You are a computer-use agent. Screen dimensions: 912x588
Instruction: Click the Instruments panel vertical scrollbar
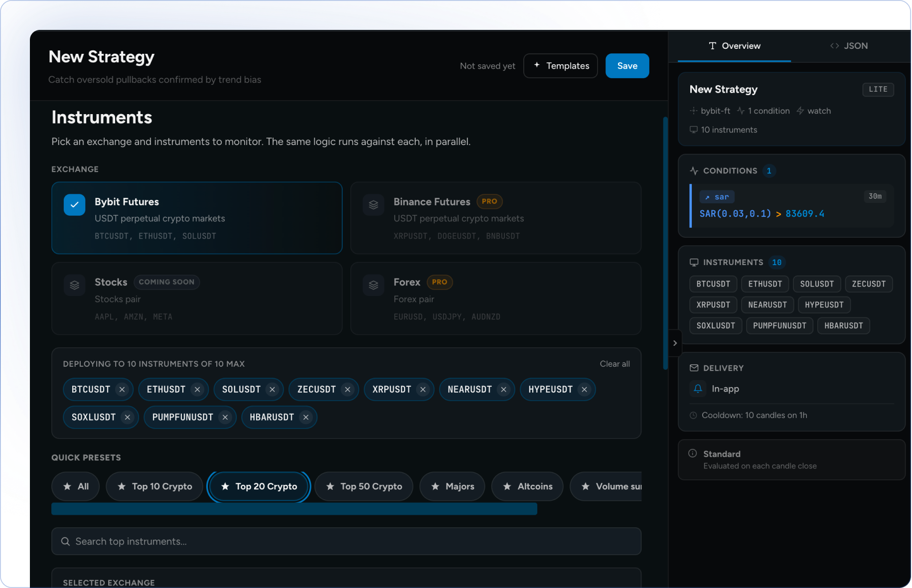click(665, 243)
